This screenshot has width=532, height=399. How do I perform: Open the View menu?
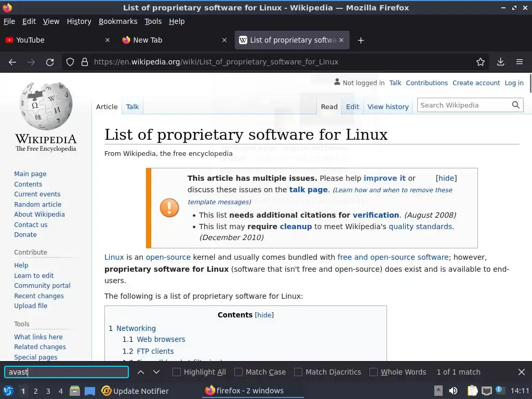pos(51,21)
